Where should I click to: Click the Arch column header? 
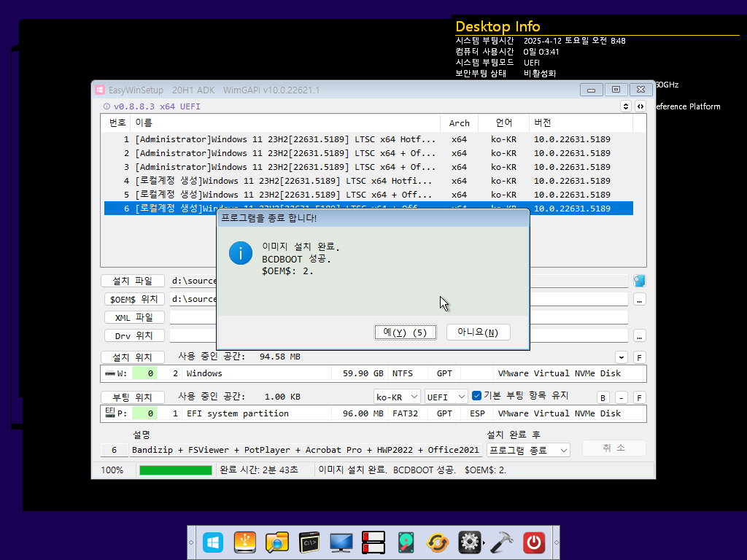[460, 122]
